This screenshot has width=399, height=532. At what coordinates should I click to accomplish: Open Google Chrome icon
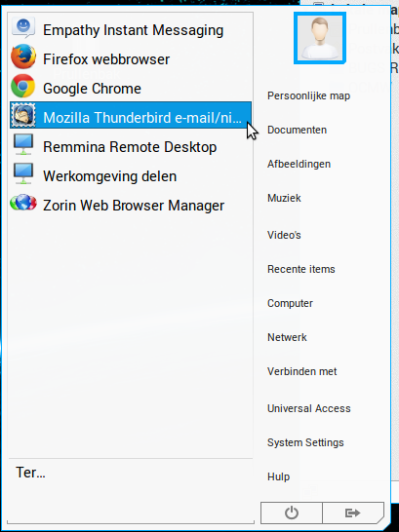[23, 86]
